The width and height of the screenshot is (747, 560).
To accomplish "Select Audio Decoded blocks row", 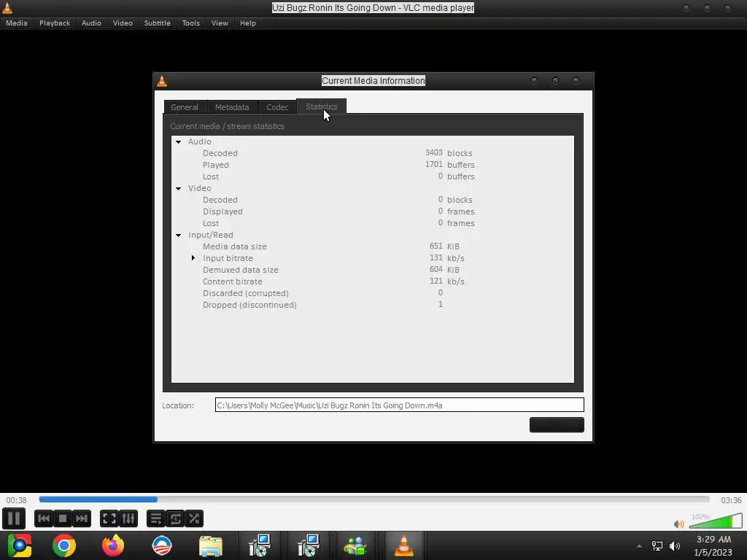I will point(373,153).
